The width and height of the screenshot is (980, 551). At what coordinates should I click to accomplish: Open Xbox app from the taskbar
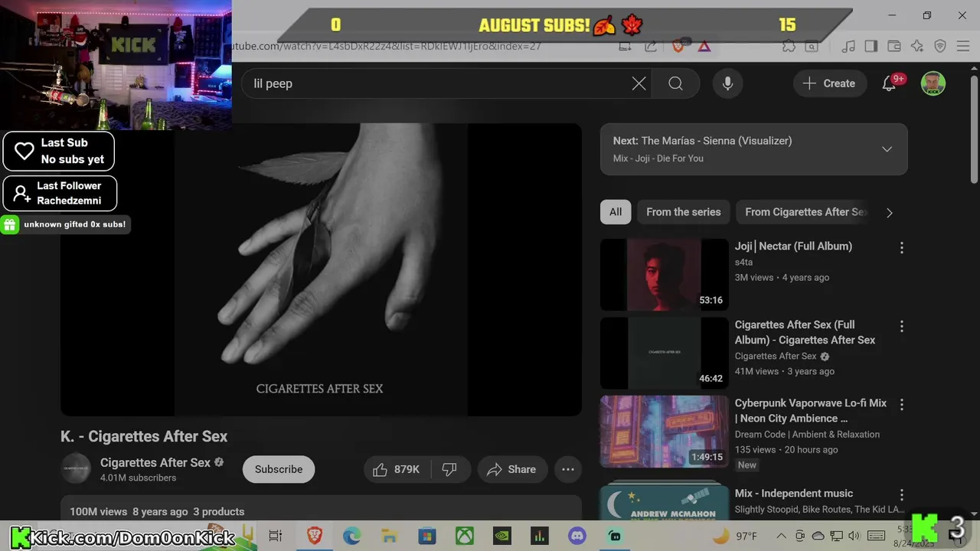tap(465, 536)
